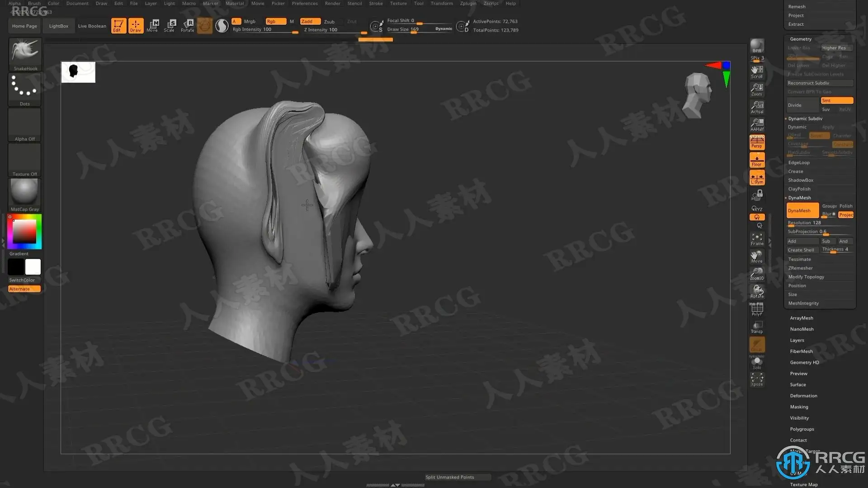Toggle the Floor grid display

pos(757,160)
